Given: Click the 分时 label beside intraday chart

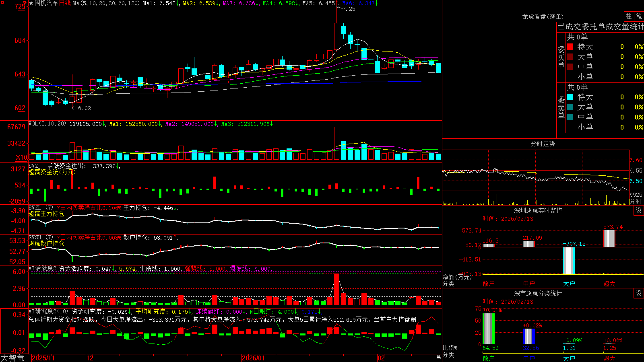Looking at the screenshot, I should click(636, 202).
